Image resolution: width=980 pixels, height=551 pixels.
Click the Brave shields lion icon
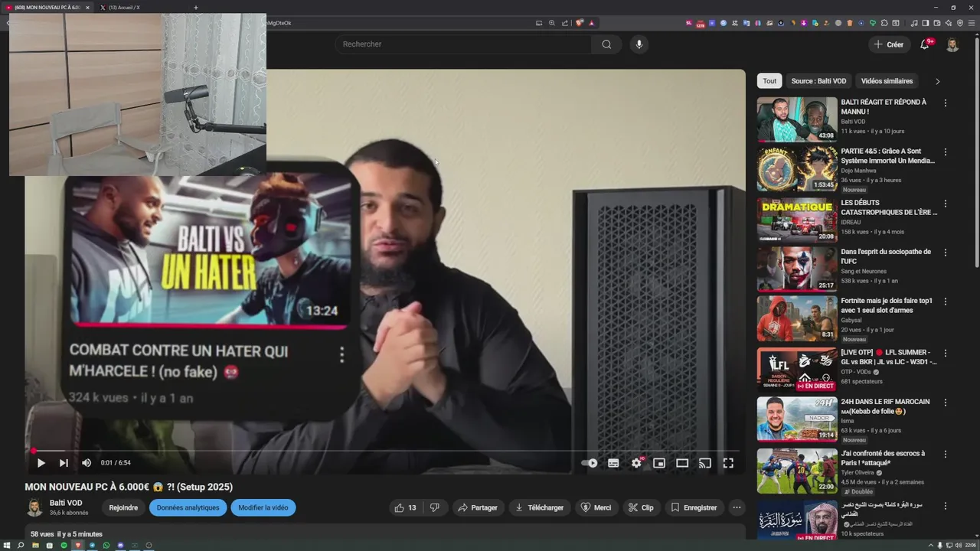coord(580,23)
